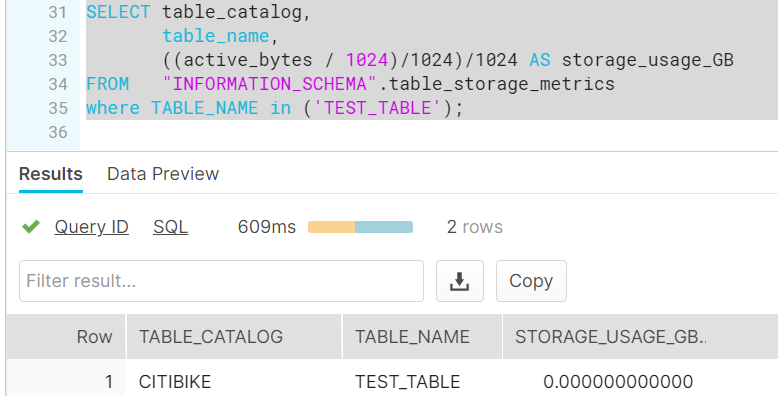Click the download results icon
Screen dimensions: 778x396
(x=459, y=281)
